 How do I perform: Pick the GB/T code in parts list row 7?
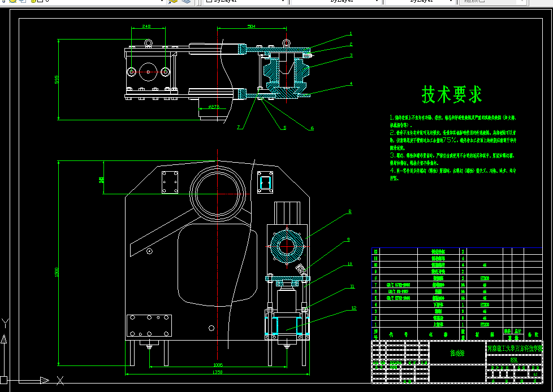(398, 285)
